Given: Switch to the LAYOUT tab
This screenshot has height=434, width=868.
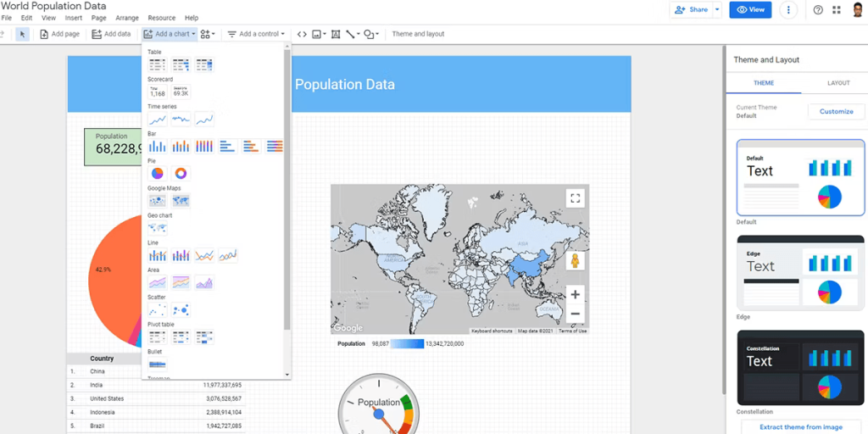Looking at the screenshot, I should tap(838, 83).
